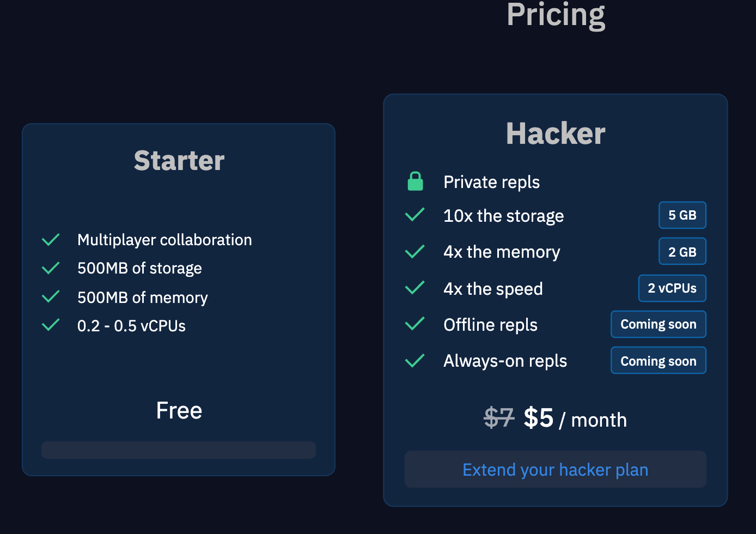Click the checkmark beside 500MB of memory
The image size is (756, 534).
tap(51, 297)
